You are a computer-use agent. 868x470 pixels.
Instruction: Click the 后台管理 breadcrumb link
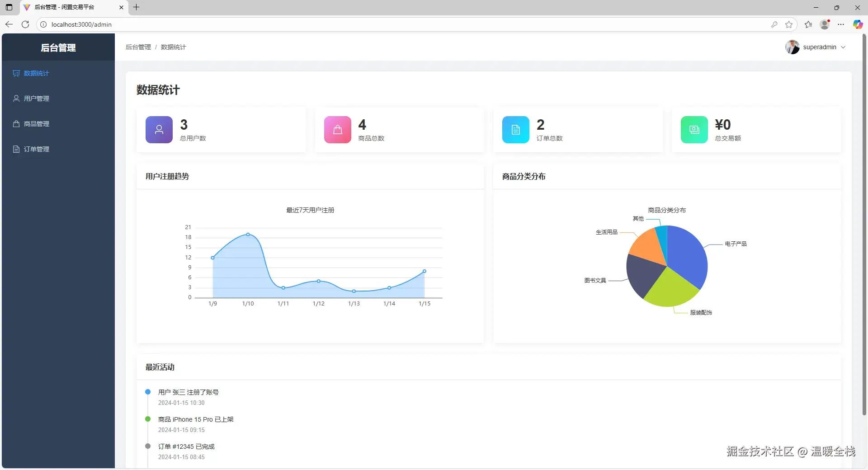[x=138, y=47]
